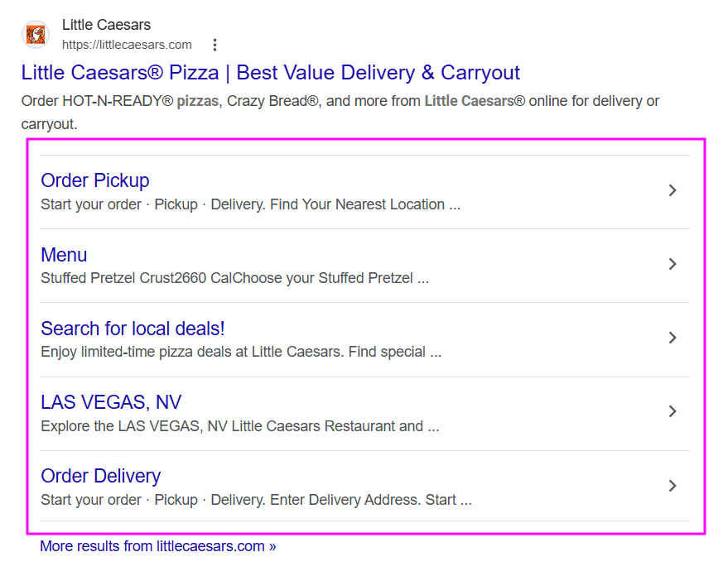
Task: Expand the Search for local deals chevron
Action: (673, 338)
